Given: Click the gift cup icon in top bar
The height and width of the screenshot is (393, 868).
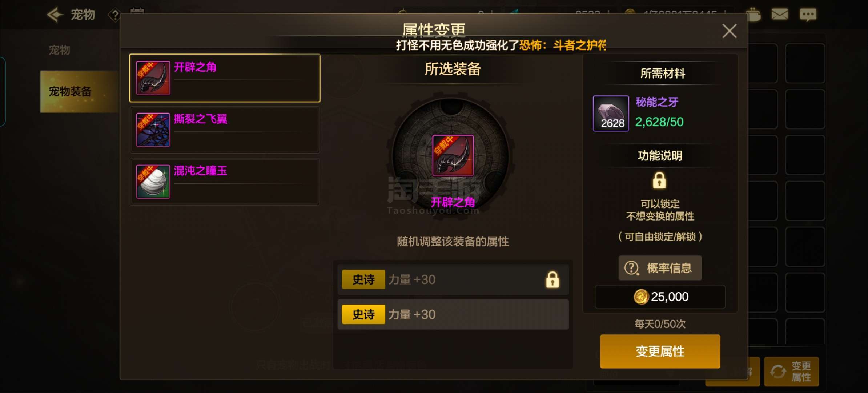Looking at the screenshot, I should point(752,15).
